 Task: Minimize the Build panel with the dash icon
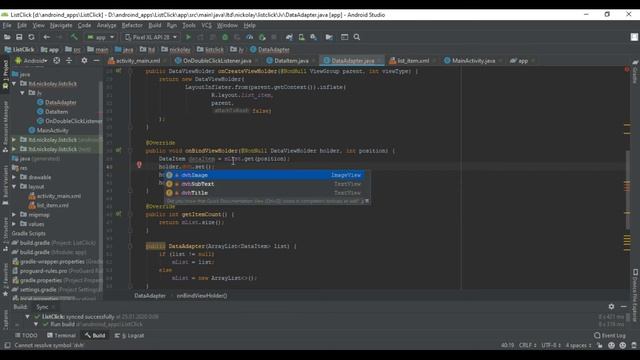point(623,306)
